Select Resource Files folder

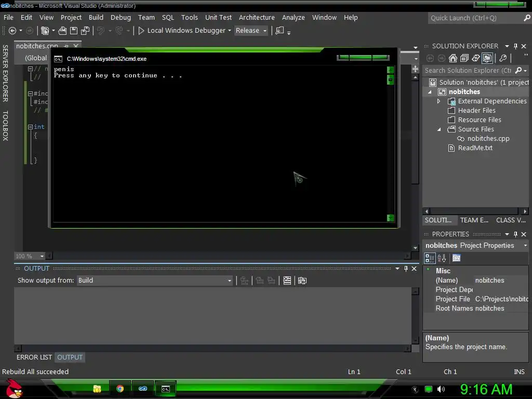tap(479, 120)
